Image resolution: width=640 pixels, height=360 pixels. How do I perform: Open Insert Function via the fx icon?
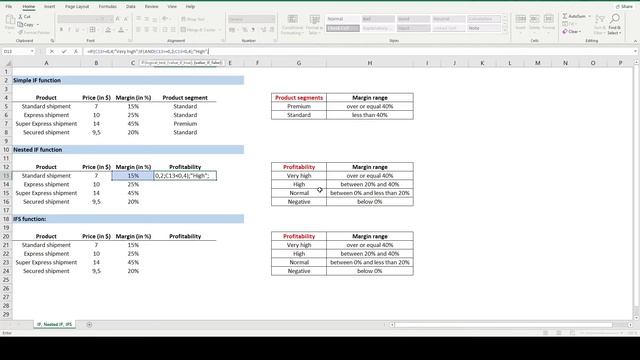point(76,51)
